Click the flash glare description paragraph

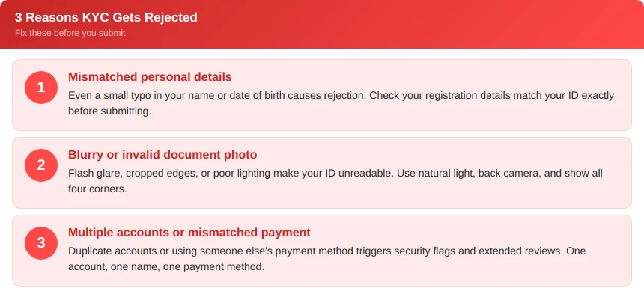(x=335, y=181)
